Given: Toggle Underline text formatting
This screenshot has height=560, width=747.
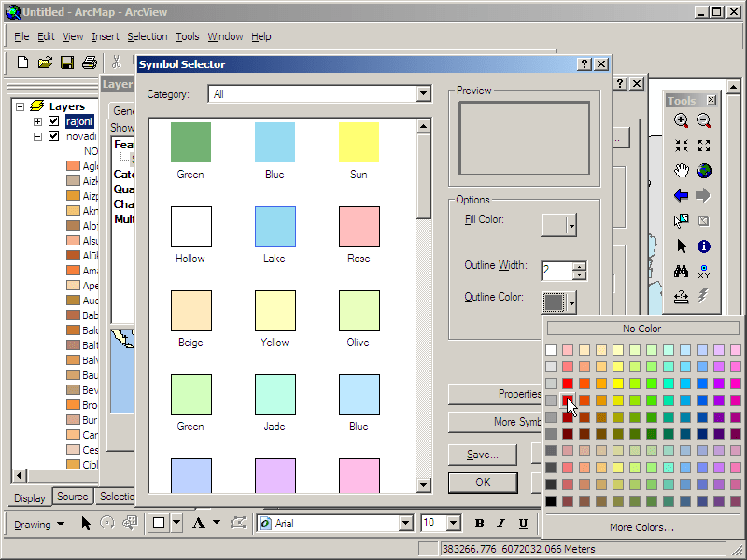Looking at the screenshot, I should point(523,524).
